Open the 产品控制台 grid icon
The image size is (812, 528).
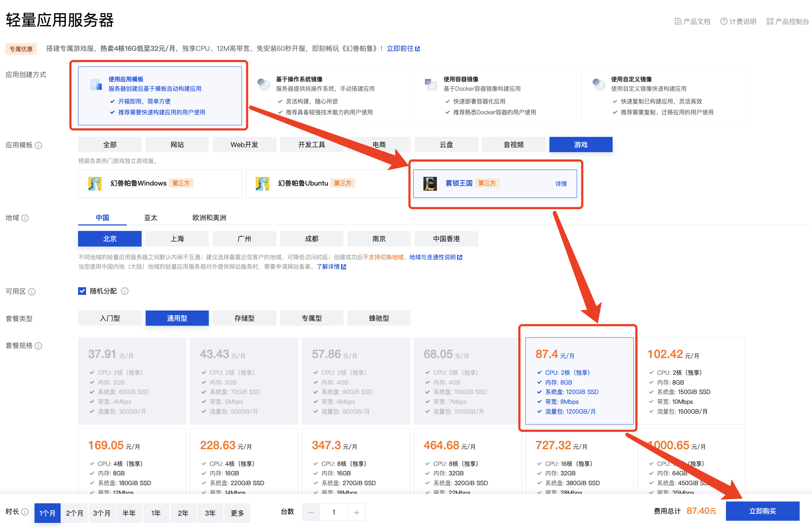click(770, 21)
